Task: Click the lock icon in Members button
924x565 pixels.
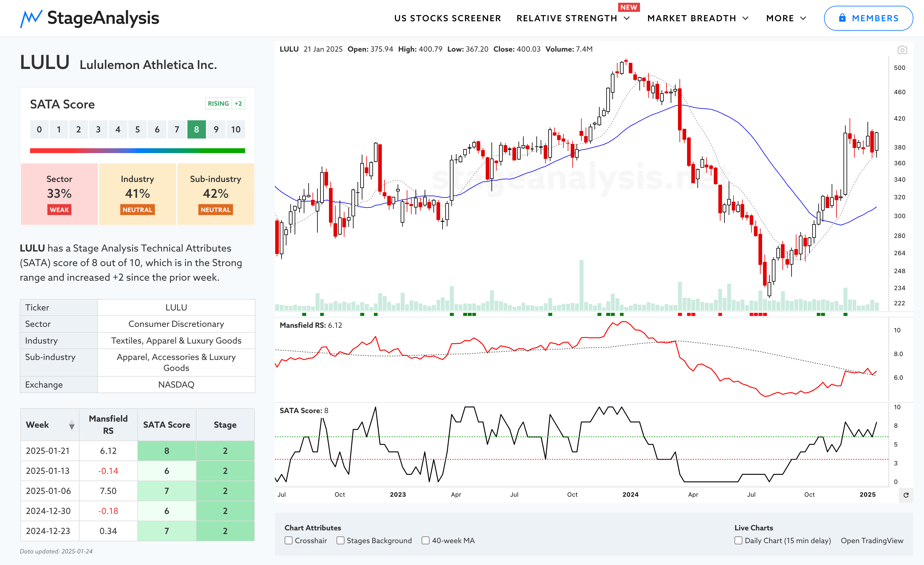Action: (842, 18)
